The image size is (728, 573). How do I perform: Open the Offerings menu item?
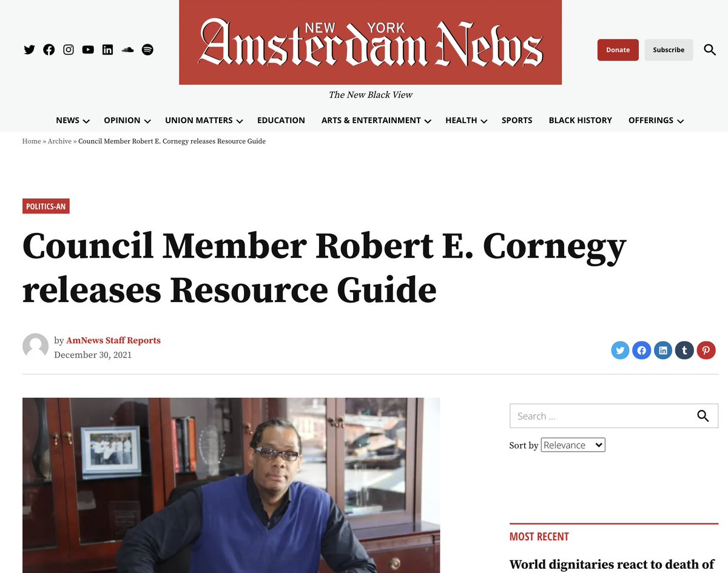point(651,120)
